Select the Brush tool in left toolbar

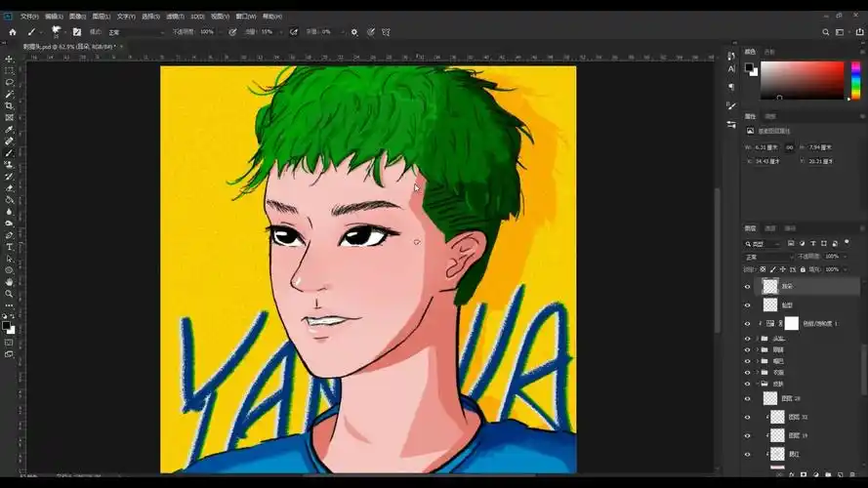pyautogui.click(x=10, y=152)
